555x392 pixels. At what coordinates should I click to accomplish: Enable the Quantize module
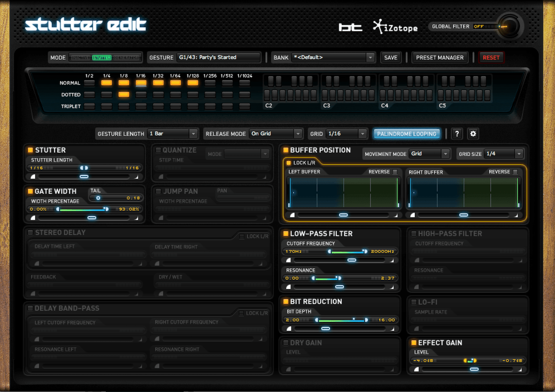(158, 150)
